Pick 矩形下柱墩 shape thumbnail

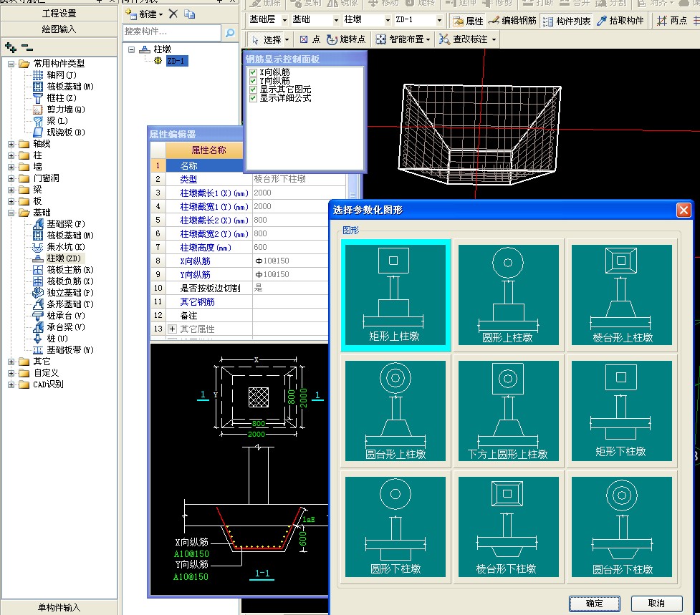[x=621, y=411]
